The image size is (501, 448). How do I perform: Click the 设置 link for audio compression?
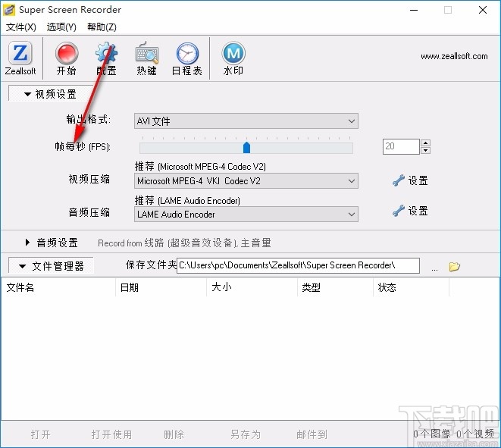click(418, 211)
